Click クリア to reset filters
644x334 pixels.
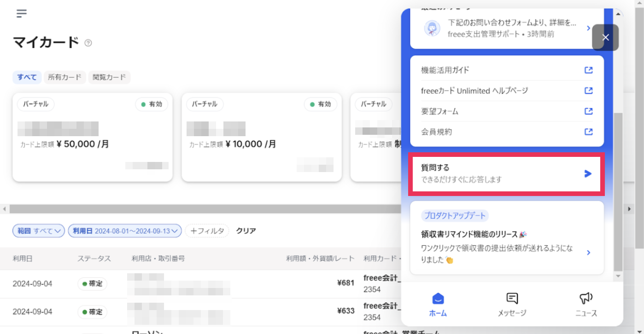coord(246,231)
